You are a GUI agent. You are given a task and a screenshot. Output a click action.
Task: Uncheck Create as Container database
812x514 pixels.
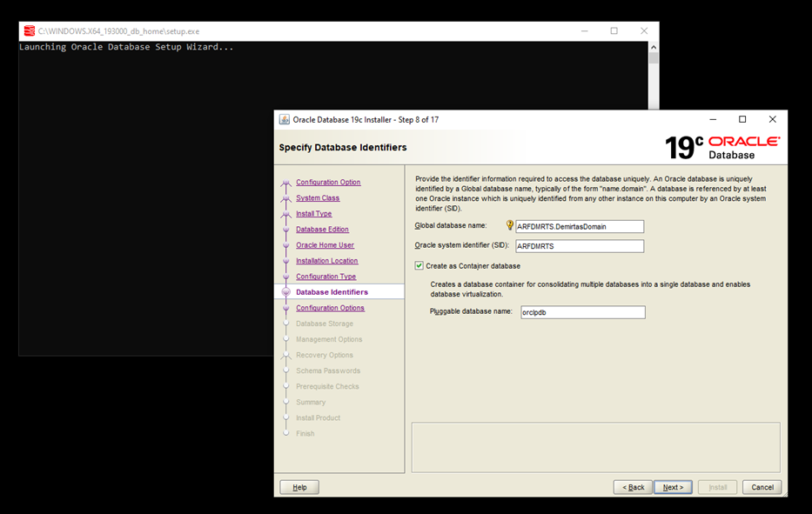tap(419, 265)
